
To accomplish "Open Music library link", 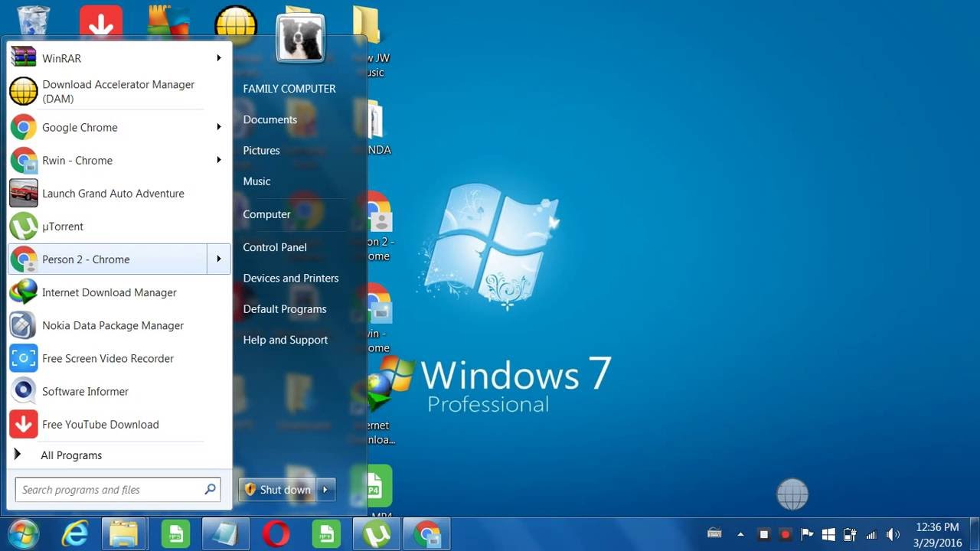I will (256, 181).
